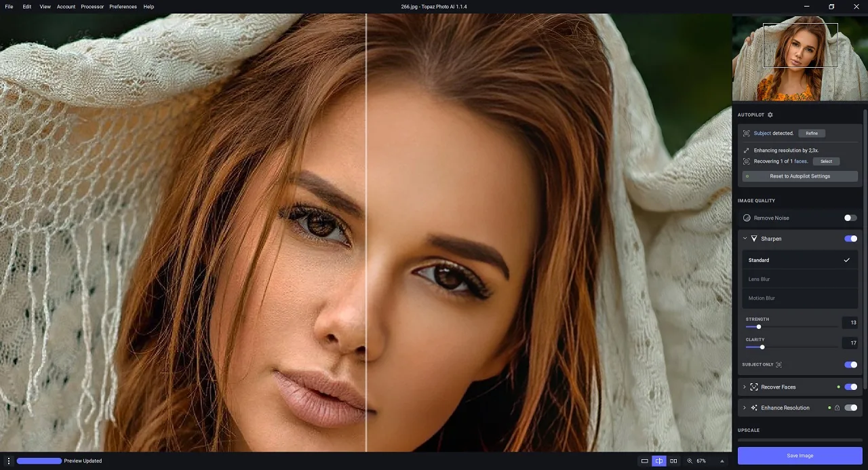Open the View menu
Image resolution: width=868 pixels, height=470 pixels.
point(45,7)
